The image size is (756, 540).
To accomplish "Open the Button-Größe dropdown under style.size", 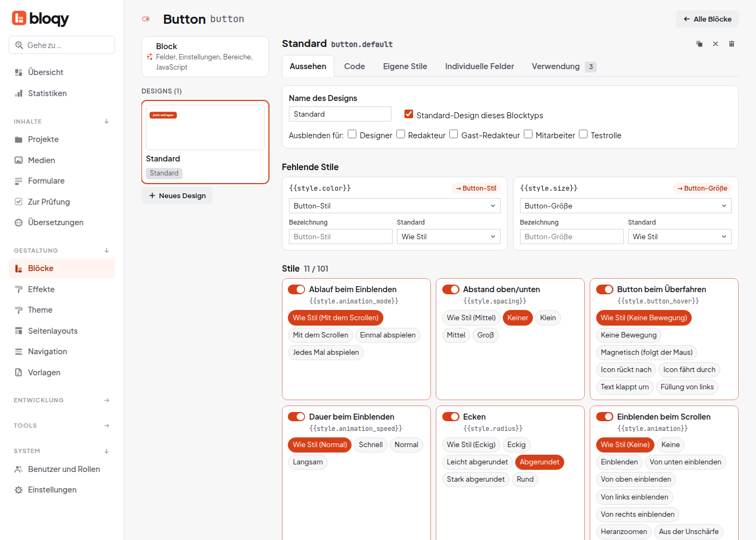I will pos(626,206).
